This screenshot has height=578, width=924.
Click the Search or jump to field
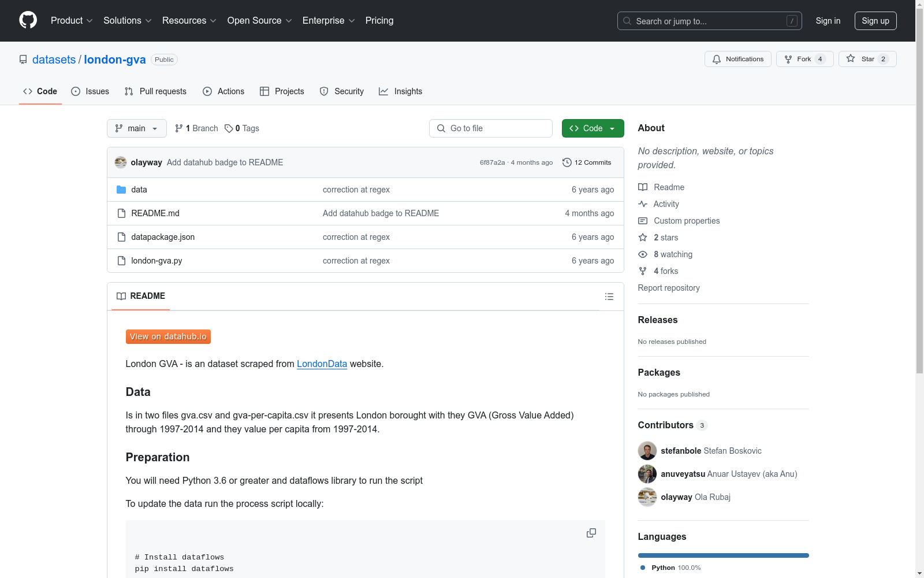coord(710,21)
